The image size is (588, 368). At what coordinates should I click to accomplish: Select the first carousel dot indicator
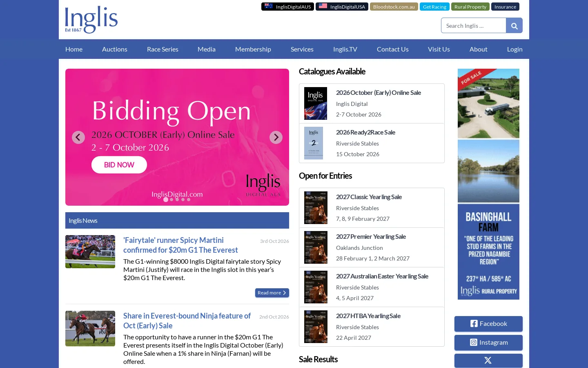pos(166,200)
